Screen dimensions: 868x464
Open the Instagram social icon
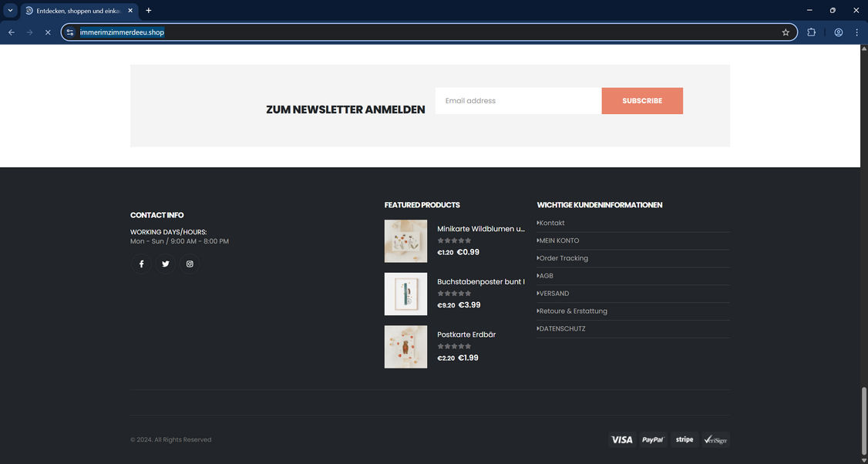click(x=190, y=264)
